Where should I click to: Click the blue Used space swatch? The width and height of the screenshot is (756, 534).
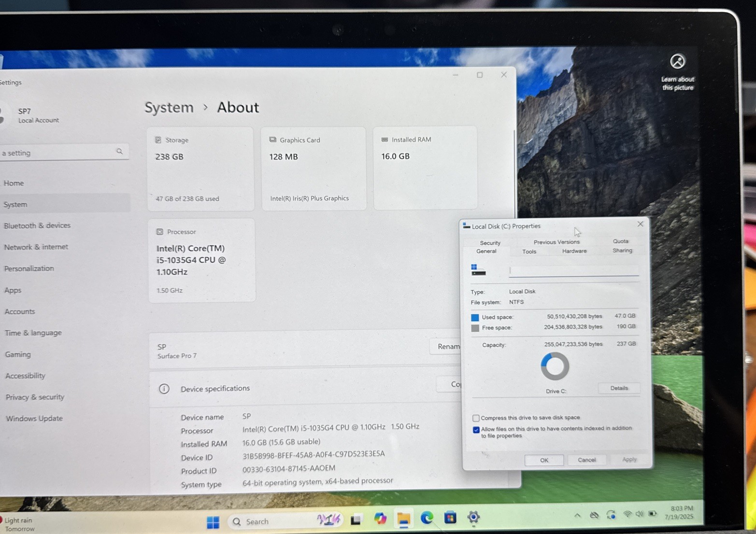point(475,317)
